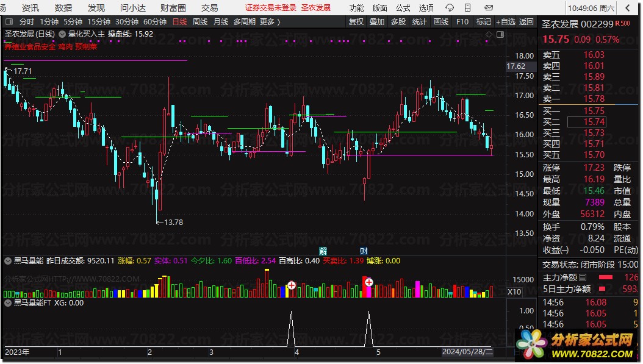
Task: Toggle the side panel icon beside the diamond
Action: 500,34
